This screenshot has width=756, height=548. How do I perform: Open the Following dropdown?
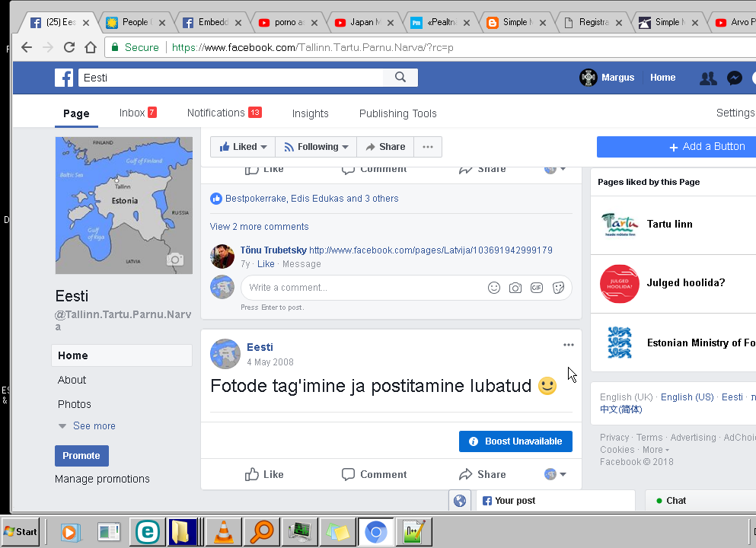coord(316,147)
